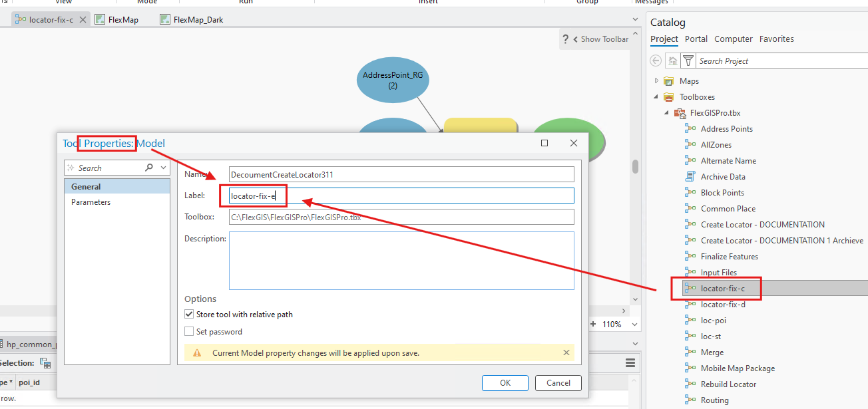Open the Catalog filter funnel icon

click(x=688, y=61)
